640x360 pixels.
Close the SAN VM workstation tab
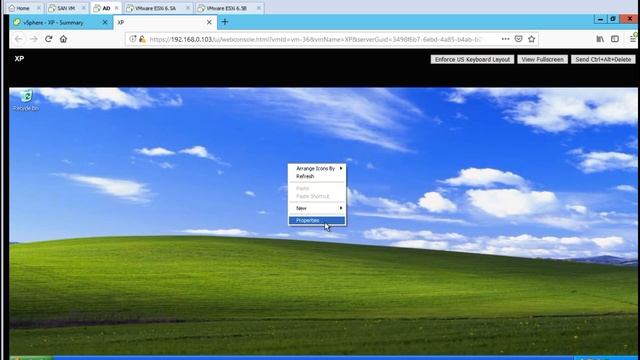click(x=84, y=8)
